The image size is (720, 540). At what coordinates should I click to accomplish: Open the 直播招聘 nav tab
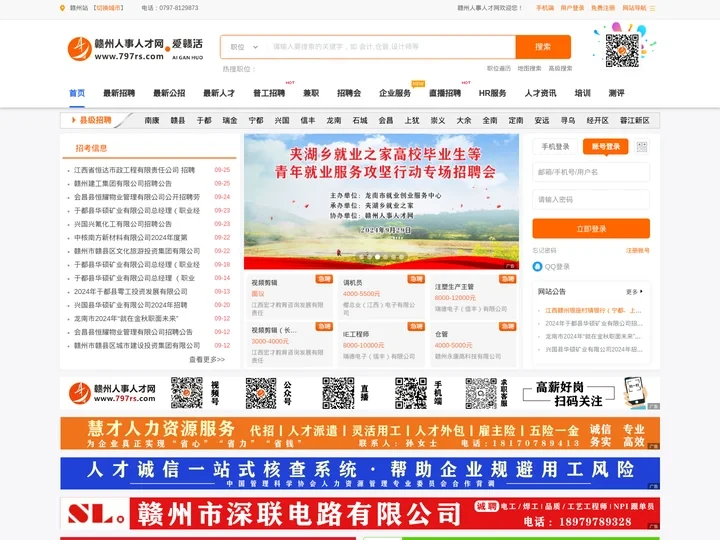click(x=445, y=93)
